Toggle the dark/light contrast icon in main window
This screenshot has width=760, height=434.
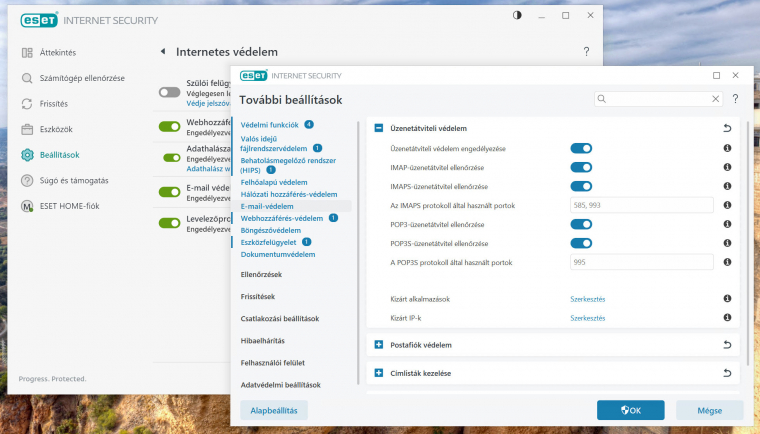click(517, 15)
